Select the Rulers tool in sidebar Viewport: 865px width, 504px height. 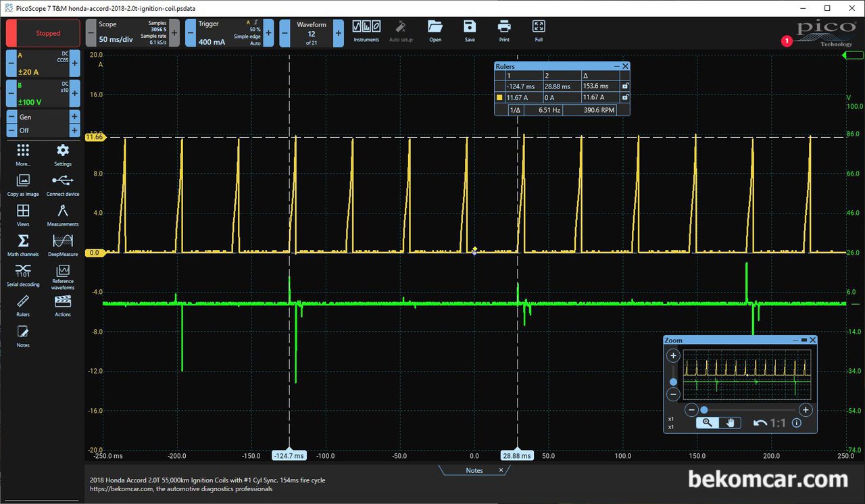pyautogui.click(x=23, y=305)
